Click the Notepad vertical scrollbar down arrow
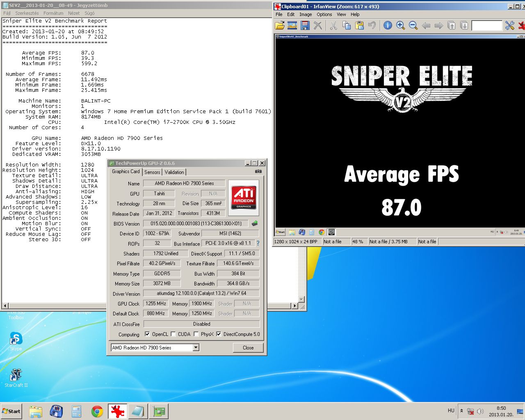 (301, 299)
